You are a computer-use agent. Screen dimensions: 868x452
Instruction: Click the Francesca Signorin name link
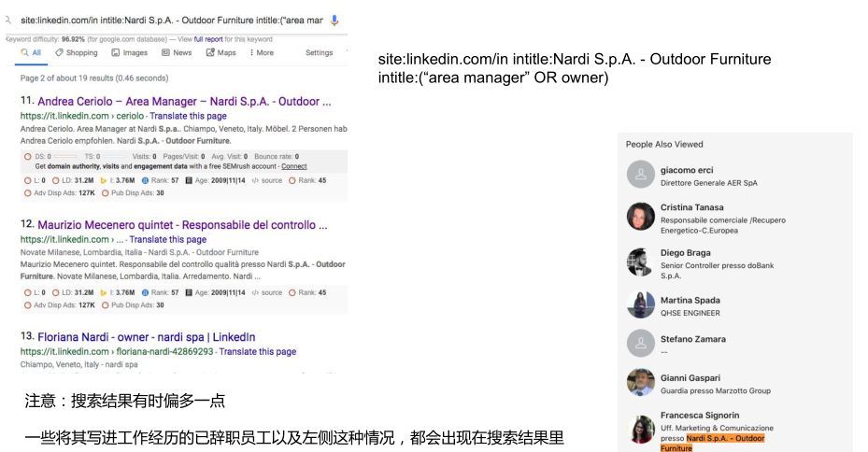tap(700, 416)
